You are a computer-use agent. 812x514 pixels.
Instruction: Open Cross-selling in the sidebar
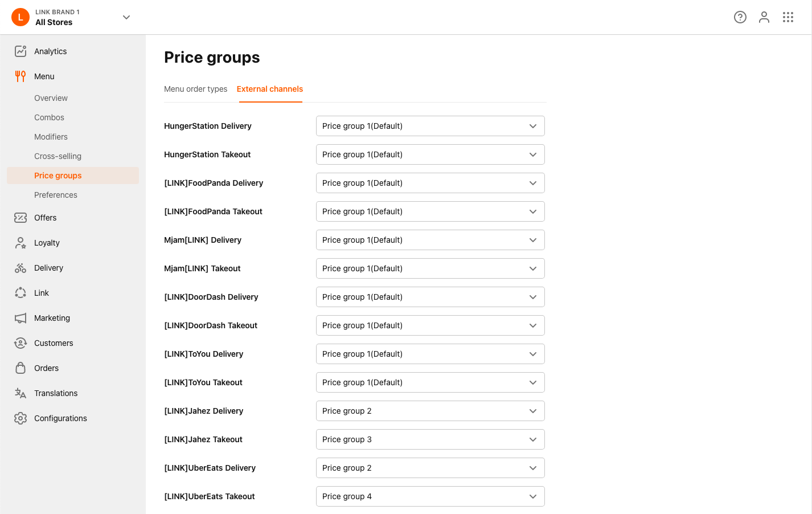point(58,156)
